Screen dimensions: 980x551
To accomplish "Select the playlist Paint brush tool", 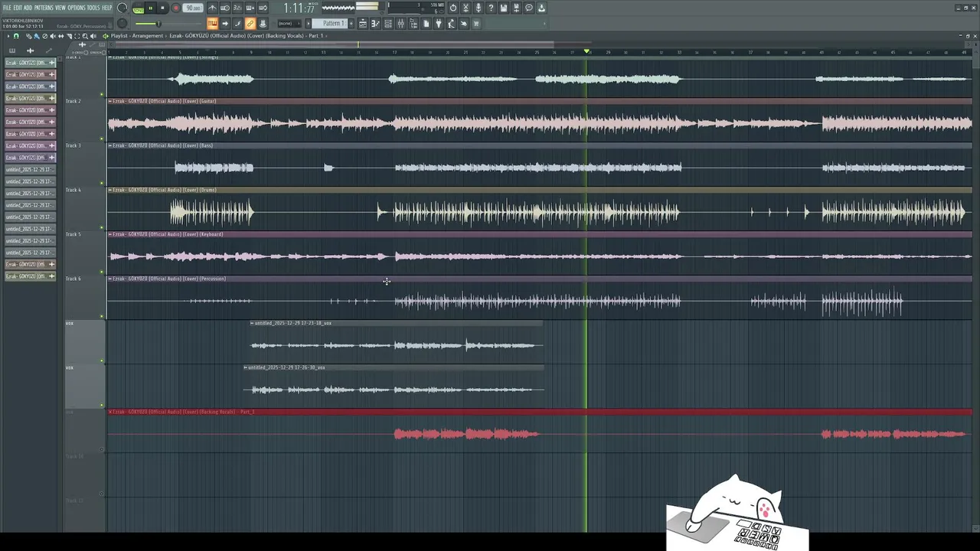I will [37, 36].
